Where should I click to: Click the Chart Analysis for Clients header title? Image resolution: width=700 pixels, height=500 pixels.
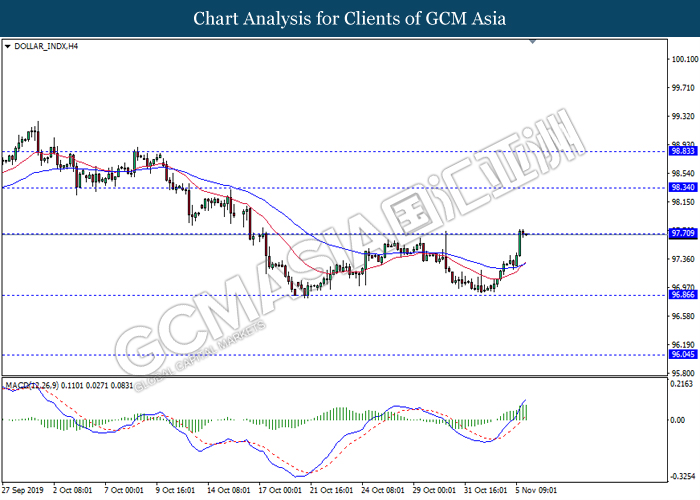pos(350,19)
